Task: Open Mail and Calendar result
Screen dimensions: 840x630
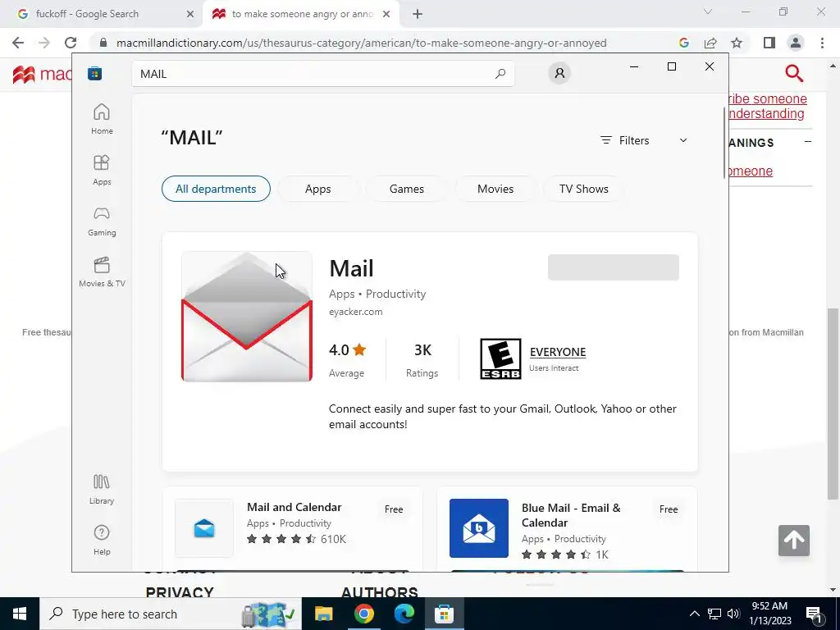Action: pos(293,529)
